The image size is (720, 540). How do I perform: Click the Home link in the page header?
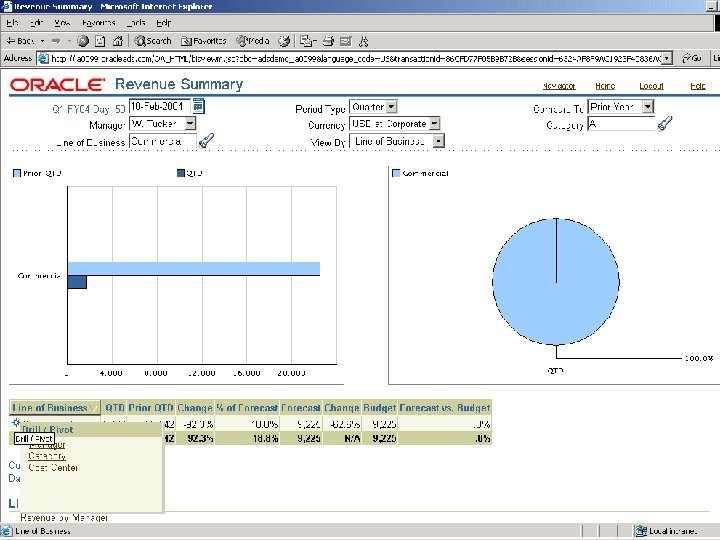point(605,86)
